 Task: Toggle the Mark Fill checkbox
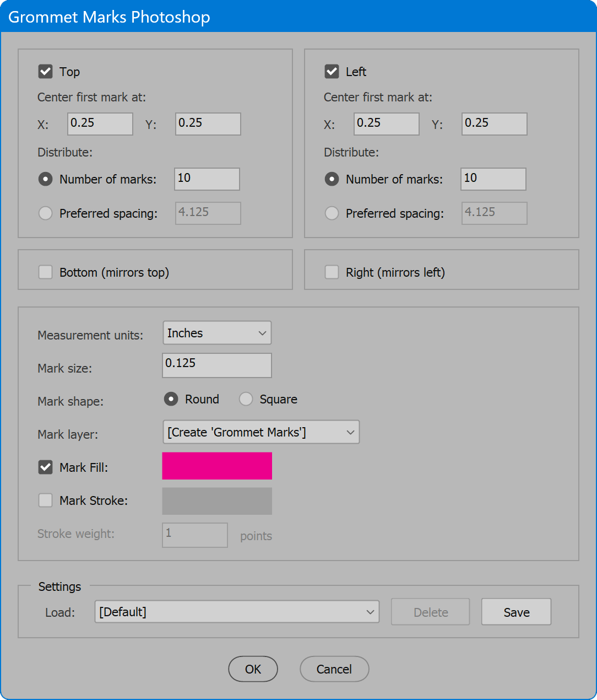(x=45, y=467)
